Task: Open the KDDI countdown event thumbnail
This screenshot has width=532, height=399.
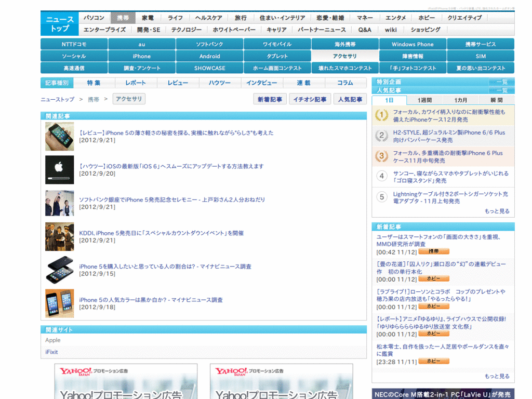Action: point(59,236)
